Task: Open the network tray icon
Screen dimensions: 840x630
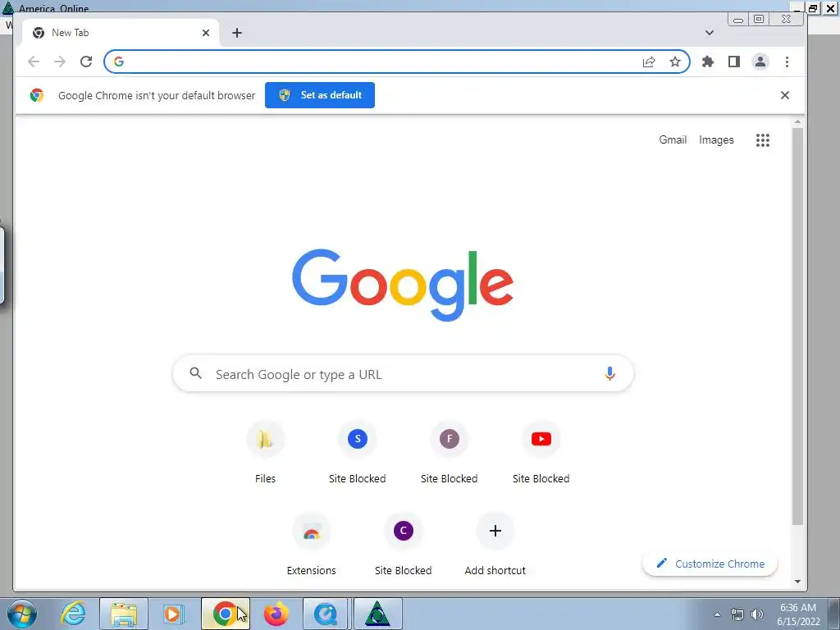Action: coord(737,614)
